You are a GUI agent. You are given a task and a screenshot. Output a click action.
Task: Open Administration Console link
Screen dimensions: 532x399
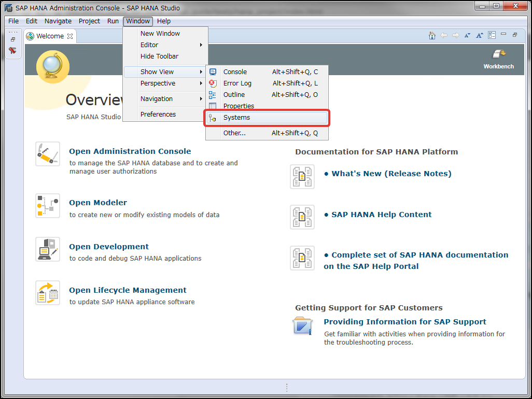pos(130,151)
